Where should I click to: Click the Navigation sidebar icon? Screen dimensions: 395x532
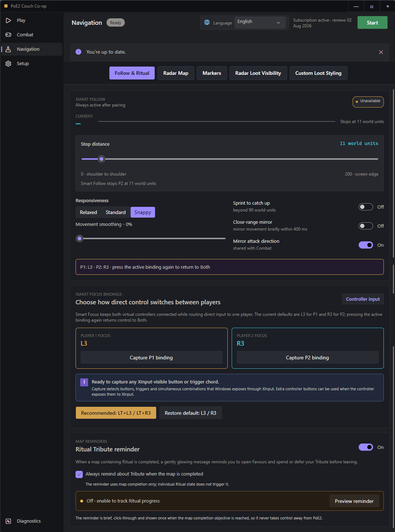point(8,49)
